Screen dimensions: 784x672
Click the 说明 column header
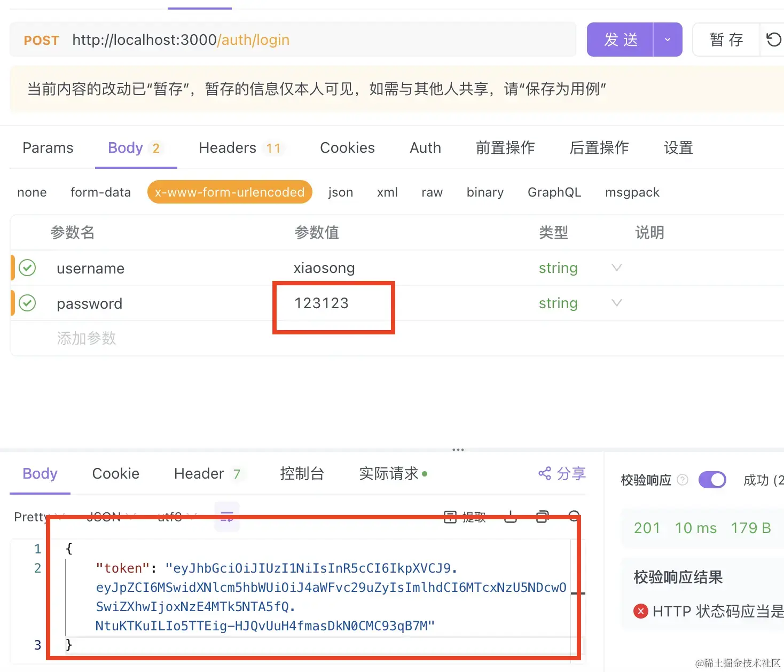coord(649,232)
